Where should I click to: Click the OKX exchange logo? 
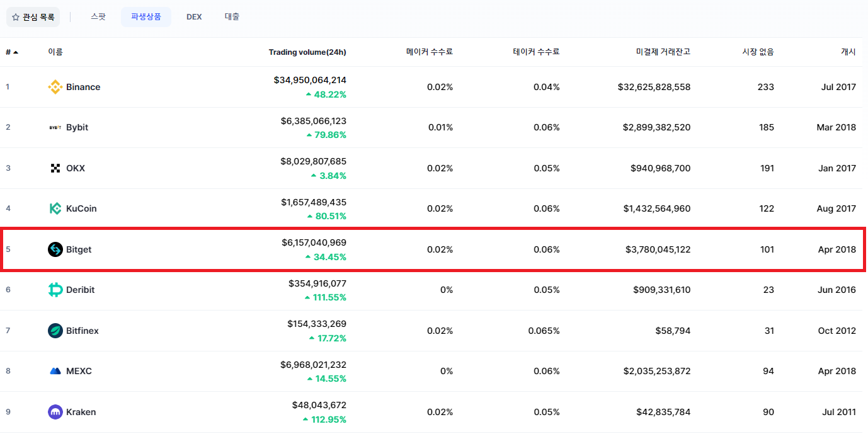pyautogui.click(x=55, y=168)
